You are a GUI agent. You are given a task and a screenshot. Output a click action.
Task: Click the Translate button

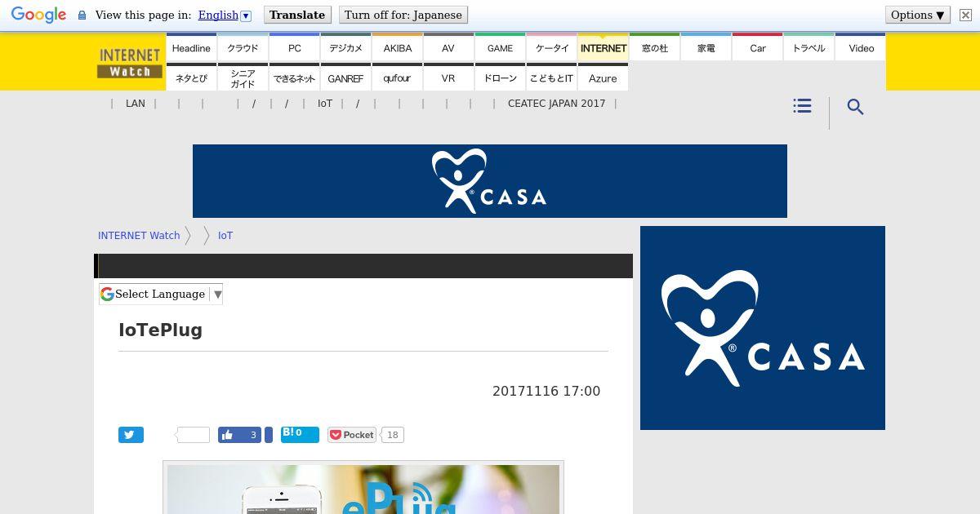(x=297, y=15)
